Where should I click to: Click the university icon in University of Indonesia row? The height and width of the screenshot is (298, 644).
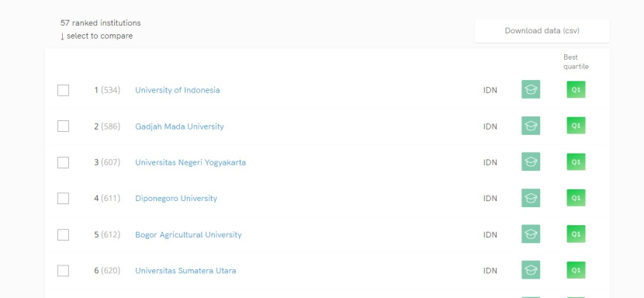[531, 89]
